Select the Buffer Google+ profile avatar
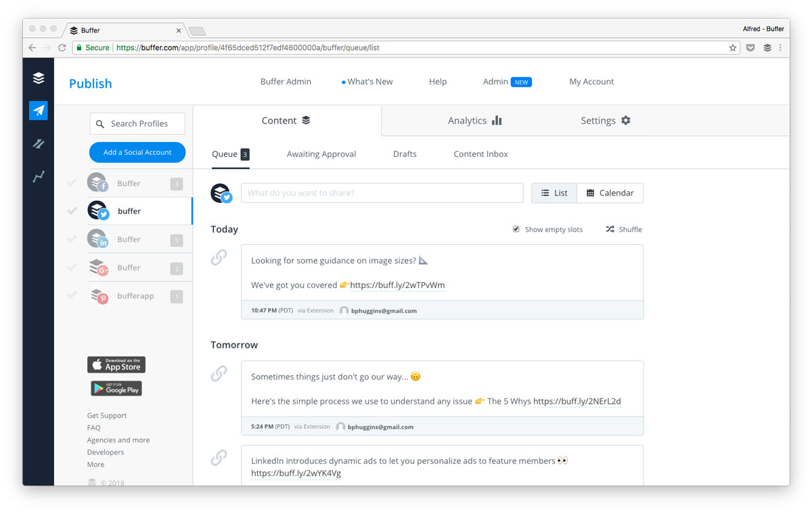 [x=98, y=267]
